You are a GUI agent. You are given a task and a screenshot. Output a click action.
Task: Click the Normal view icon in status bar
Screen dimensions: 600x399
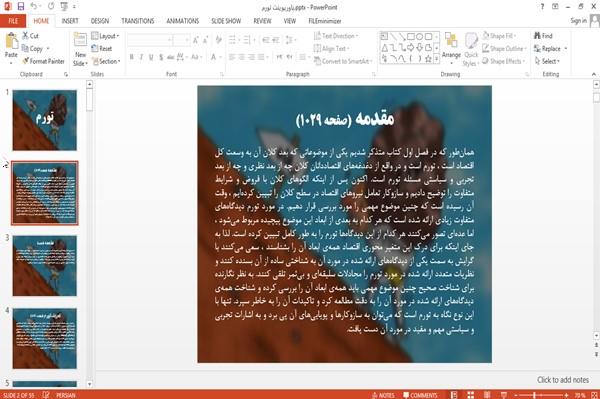coord(454,395)
